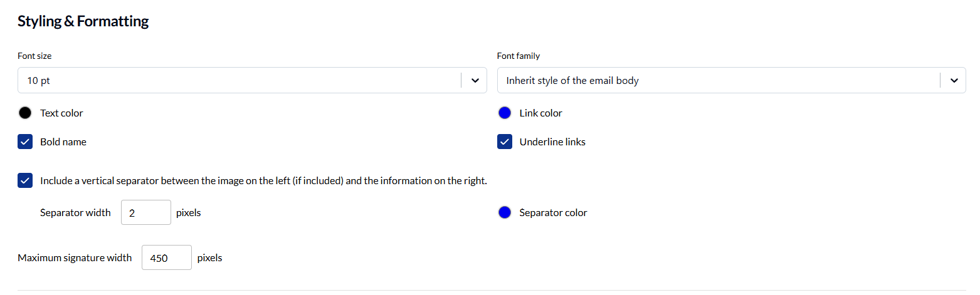This screenshot has width=980, height=295.
Task: Click the 'Underline links' label text
Action: pyautogui.click(x=552, y=142)
